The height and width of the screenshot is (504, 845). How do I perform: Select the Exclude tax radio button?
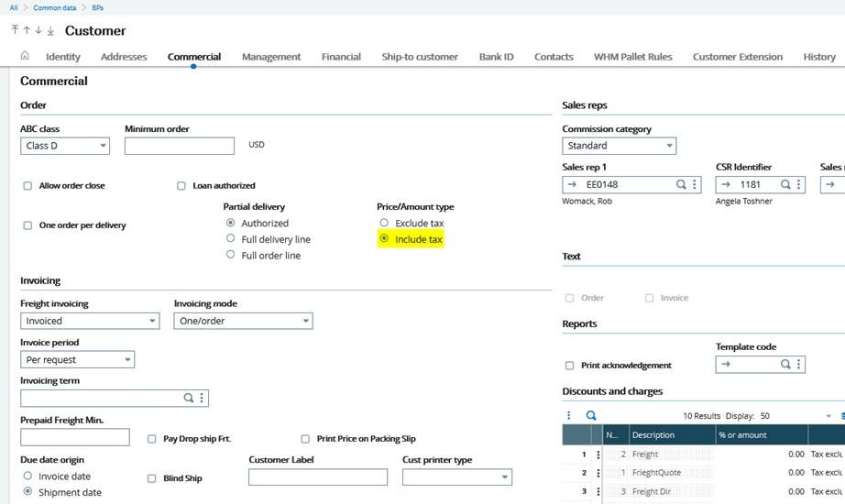pyautogui.click(x=384, y=223)
